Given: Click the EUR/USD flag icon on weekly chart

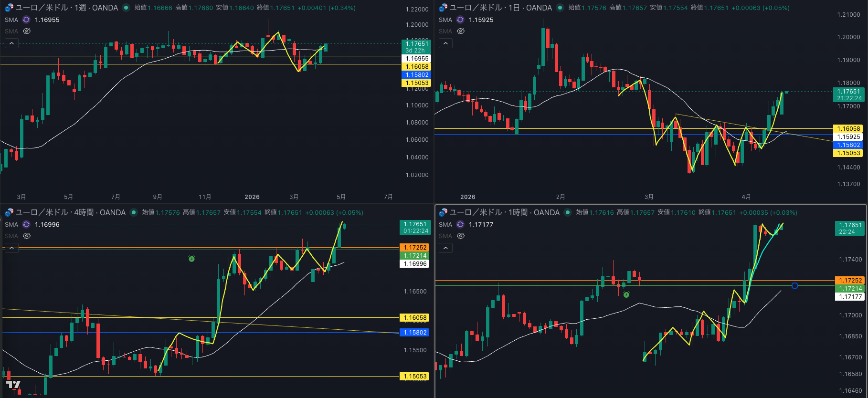Looking at the screenshot, I should (x=9, y=8).
